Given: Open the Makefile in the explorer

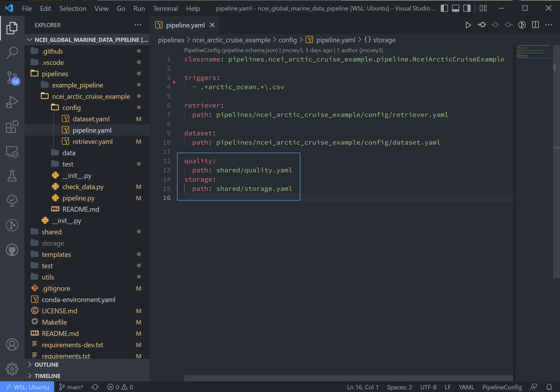Looking at the screenshot, I should click(87, 322).
